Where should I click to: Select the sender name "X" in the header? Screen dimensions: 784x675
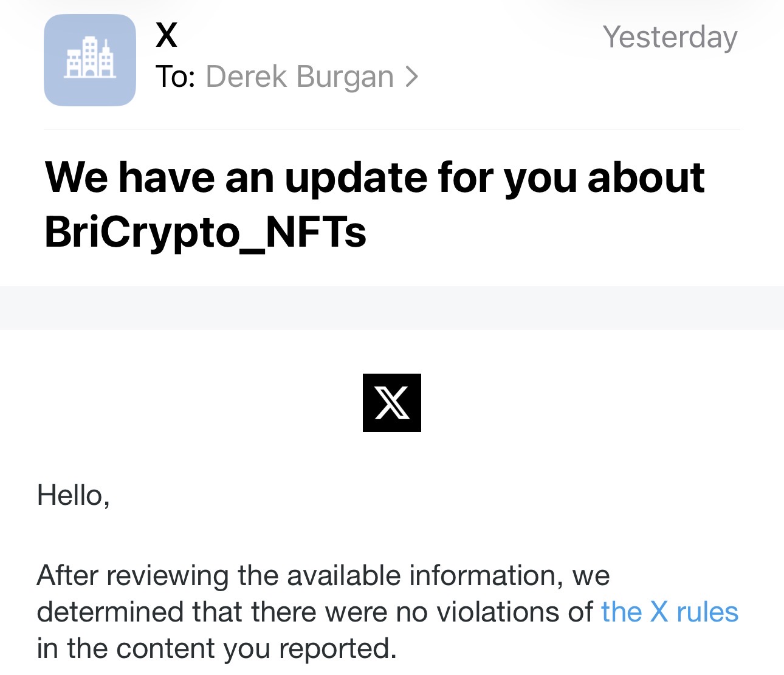point(167,35)
